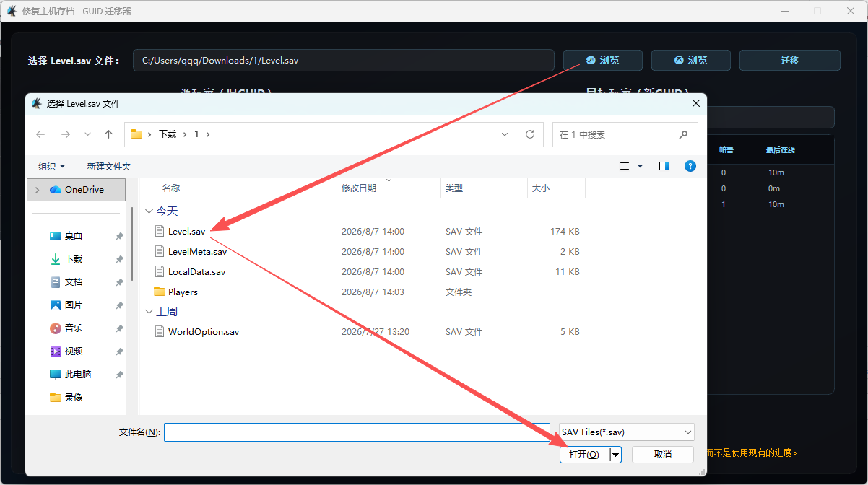Open view options dropdown arrow

point(640,166)
